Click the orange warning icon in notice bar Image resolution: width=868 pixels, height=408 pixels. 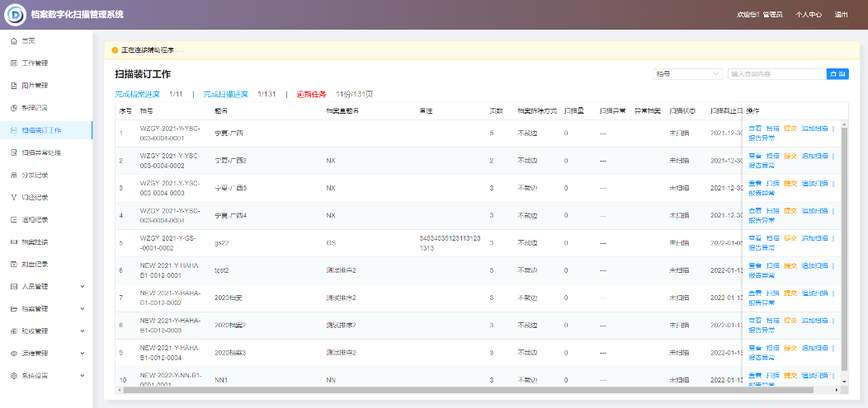(x=115, y=50)
